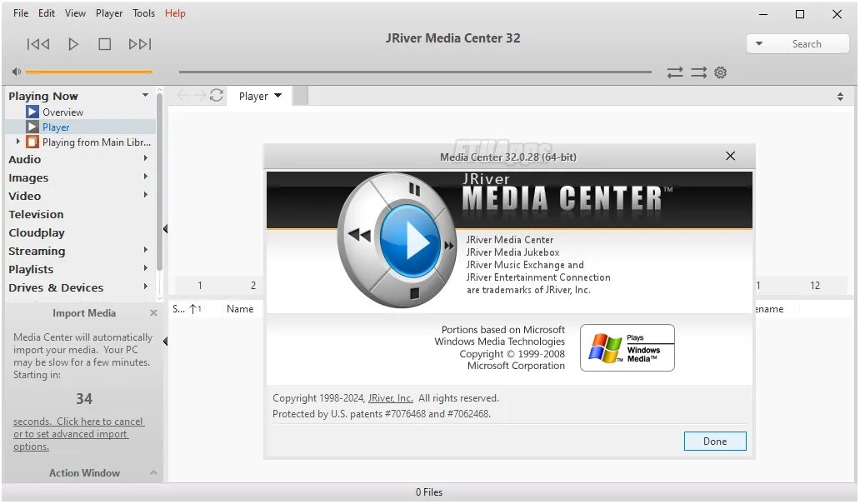The image size is (860, 504).
Task: Open the File menu
Action: (x=21, y=13)
